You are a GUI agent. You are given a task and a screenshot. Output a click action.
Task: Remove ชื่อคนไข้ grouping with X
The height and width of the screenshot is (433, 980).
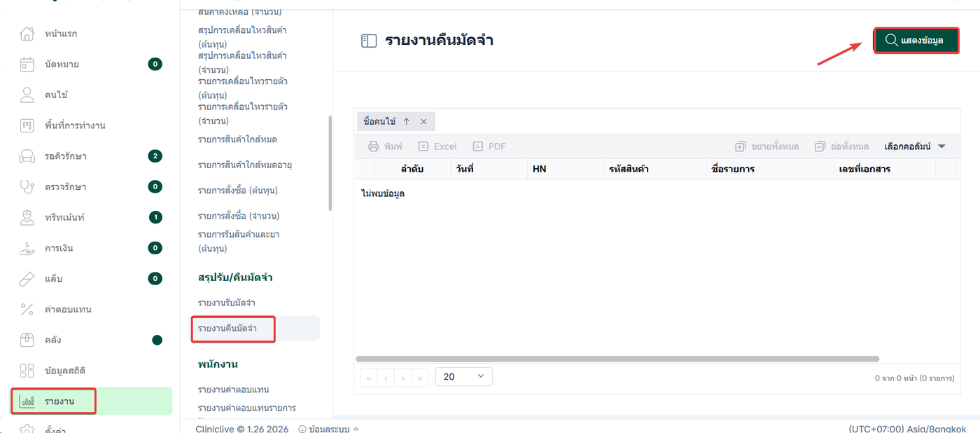click(423, 121)
